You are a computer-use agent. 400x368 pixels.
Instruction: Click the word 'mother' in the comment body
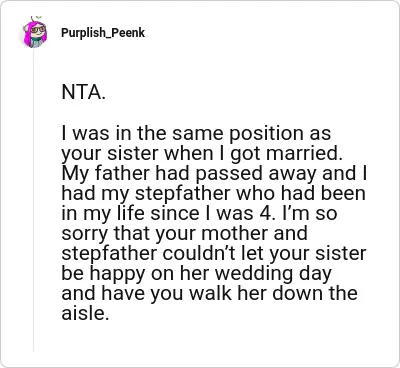(x=235, y=233)
